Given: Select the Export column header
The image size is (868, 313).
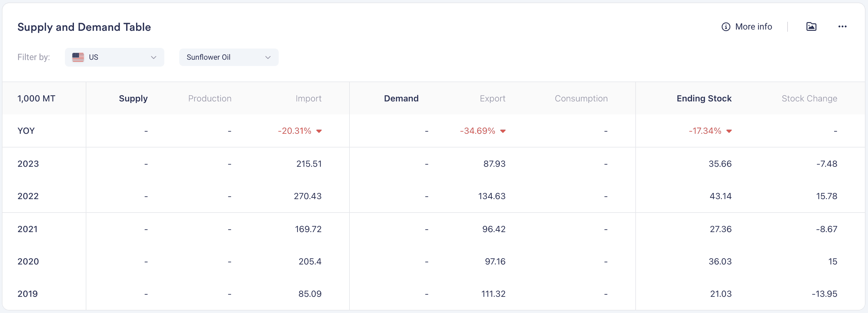Looking at the screenshot, I should coord(492,99).
